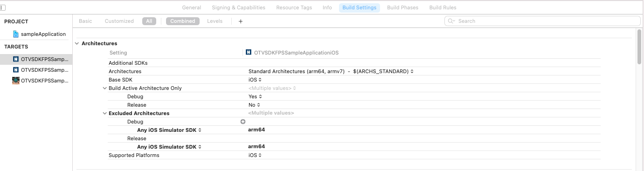
Task: Select the sampleApplication project icon
Action: coord(16,34)
